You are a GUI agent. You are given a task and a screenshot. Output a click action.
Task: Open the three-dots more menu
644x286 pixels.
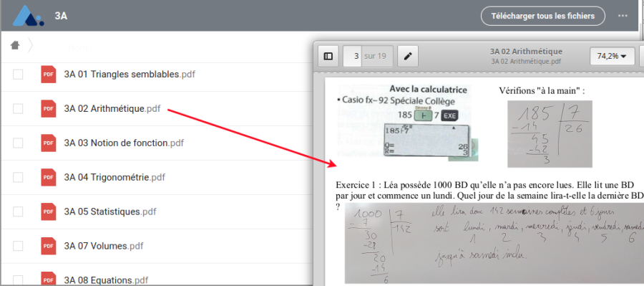(x=623, y=16)
